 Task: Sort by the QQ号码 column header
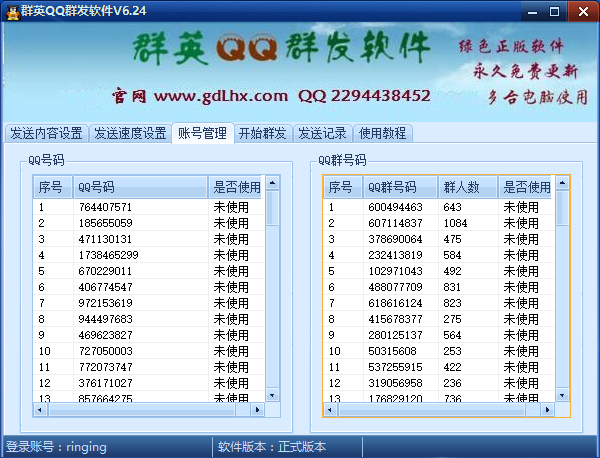pyautogui.click(x=140, y=187)
